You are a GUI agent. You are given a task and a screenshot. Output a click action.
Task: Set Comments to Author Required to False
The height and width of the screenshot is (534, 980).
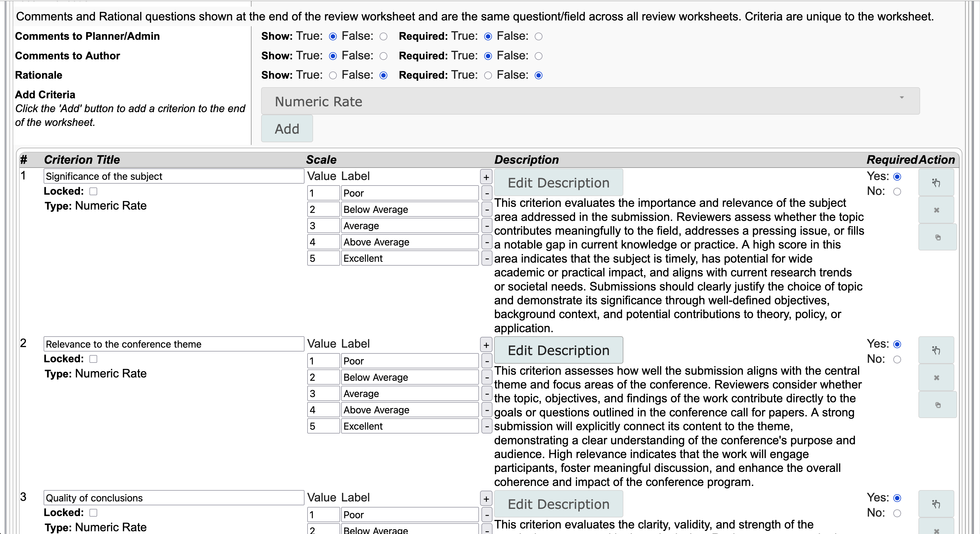coord(538,56)
